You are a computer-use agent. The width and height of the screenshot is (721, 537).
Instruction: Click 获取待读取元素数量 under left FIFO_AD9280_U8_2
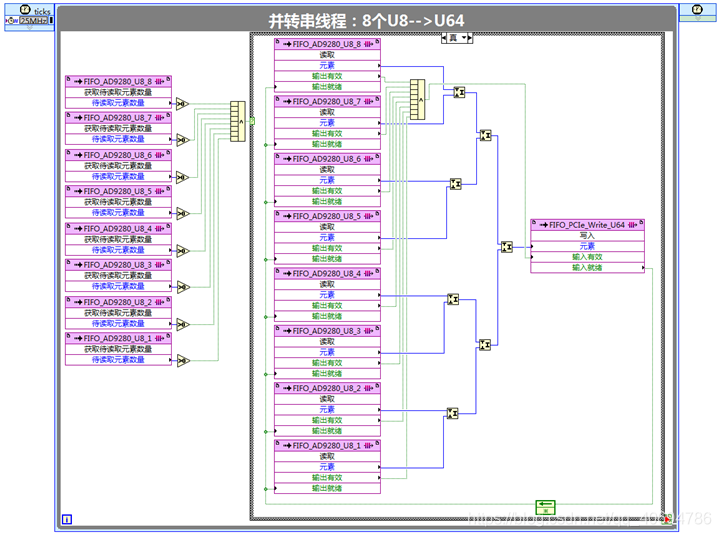click(118, 313)
